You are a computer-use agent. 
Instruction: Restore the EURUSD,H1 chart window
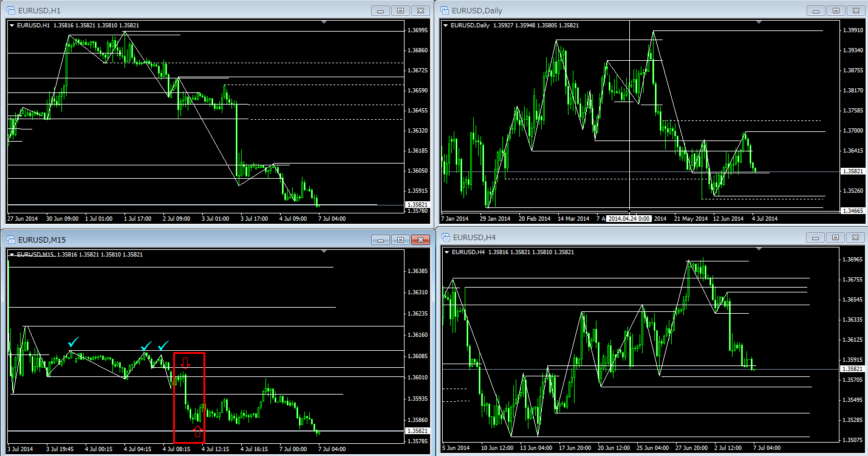tap(400, 11)
